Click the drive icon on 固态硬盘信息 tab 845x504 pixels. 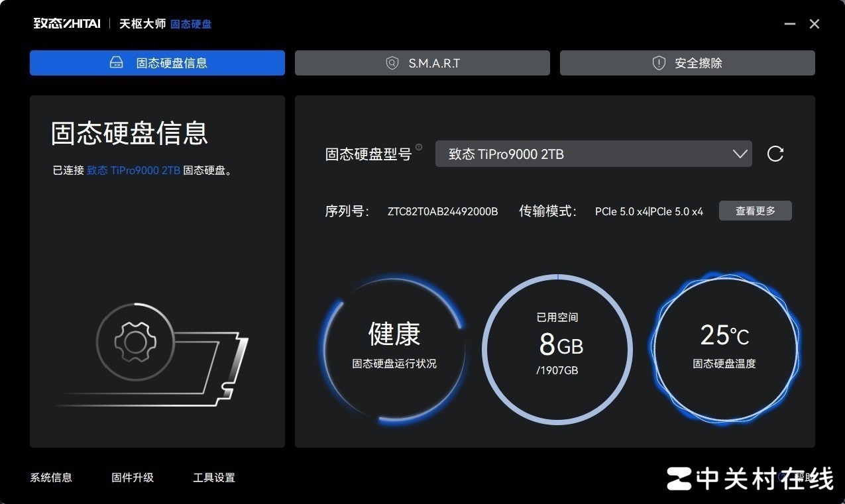[x=116, y=63]
